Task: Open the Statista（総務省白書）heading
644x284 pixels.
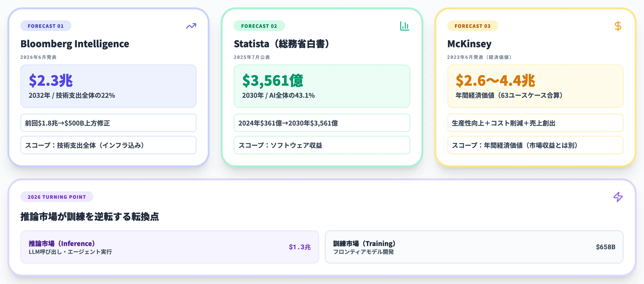Action: [x=282, y=44]
